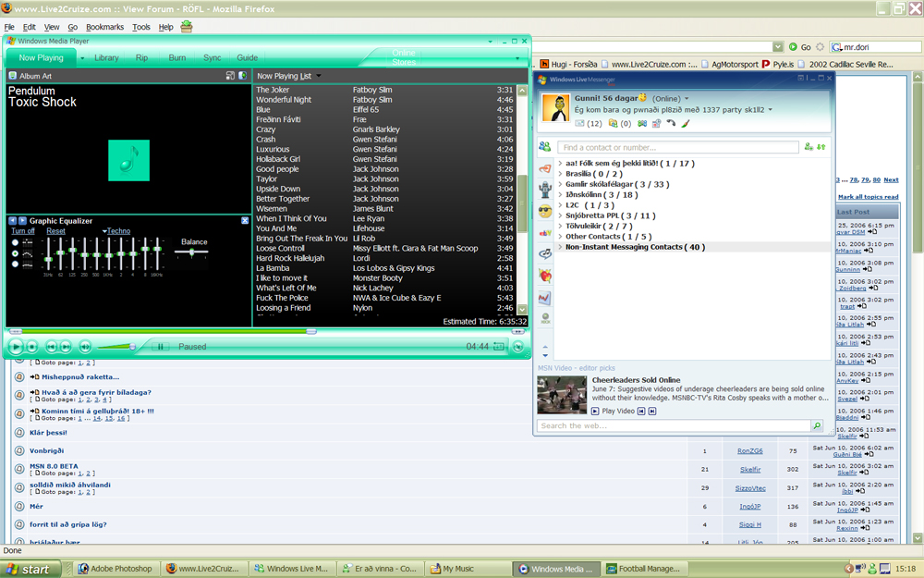
Task: Open the music tab in Messenger sidebar
Action: pos(545,253)
